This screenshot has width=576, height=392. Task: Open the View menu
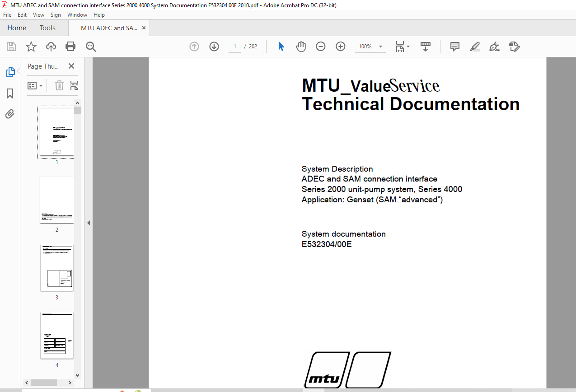pos(39,15)
